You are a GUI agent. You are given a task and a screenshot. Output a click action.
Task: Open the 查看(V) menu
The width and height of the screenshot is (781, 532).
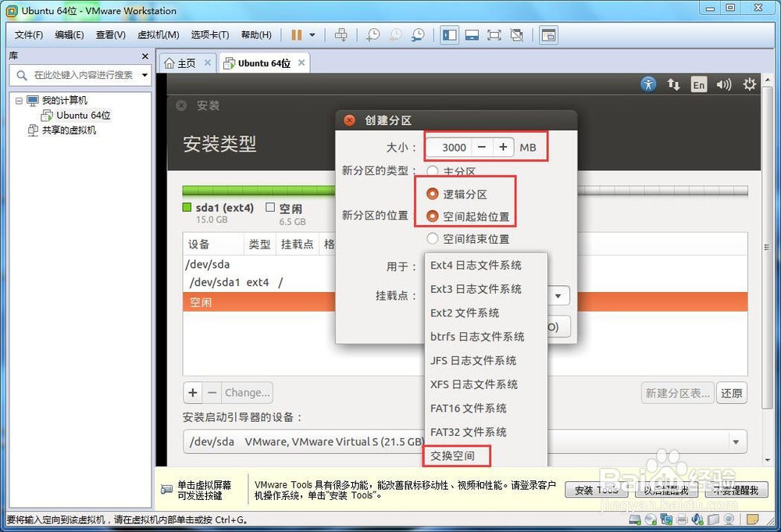coord(111,35)
